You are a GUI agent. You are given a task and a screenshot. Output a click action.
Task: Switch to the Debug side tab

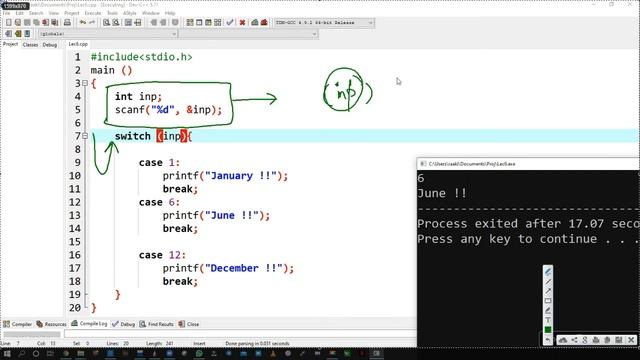click(x=50, y=45)
